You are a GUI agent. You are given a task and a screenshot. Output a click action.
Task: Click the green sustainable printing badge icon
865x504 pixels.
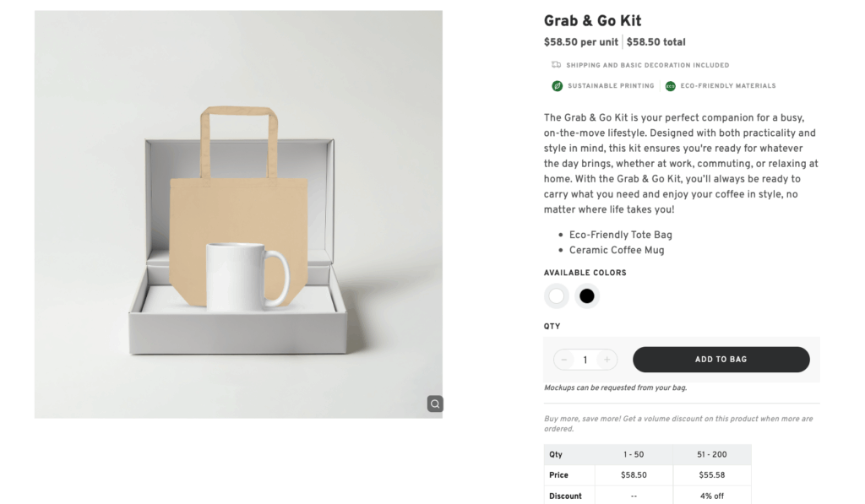point(555,85)
